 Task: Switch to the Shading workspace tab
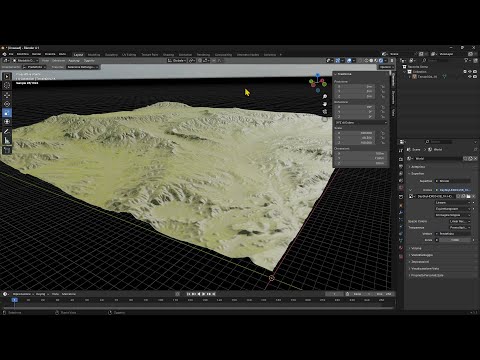click(168, 55)
